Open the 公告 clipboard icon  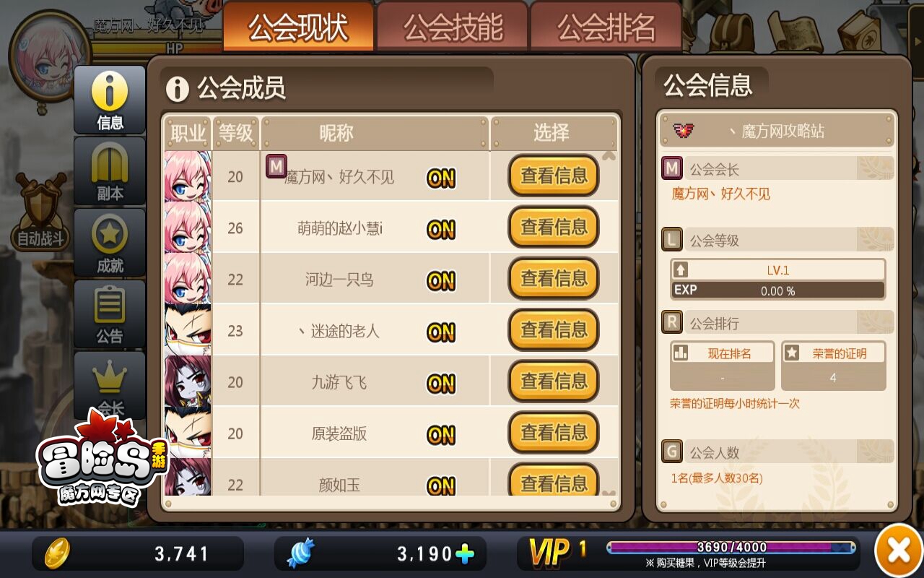(110, 313)
